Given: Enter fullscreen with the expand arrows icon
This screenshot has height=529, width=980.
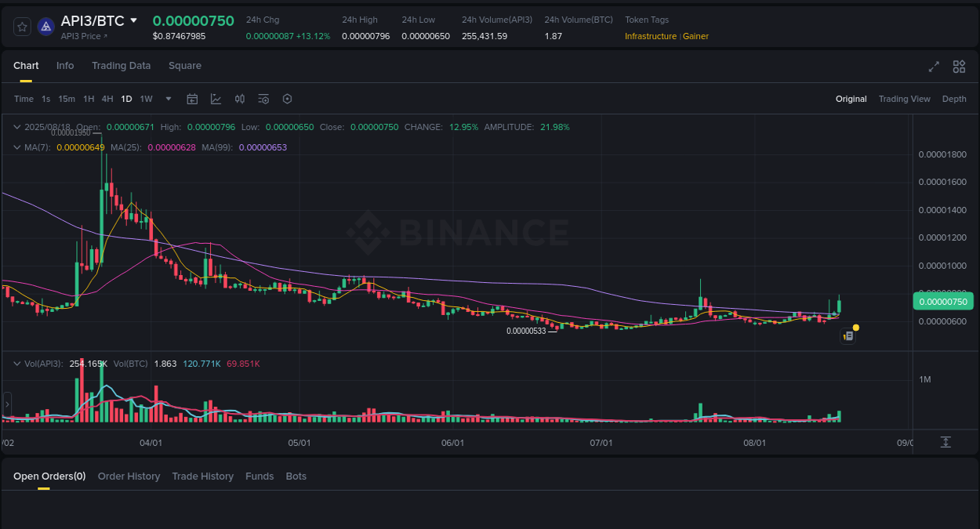Looking at the screenshot, I should (x=933, y=67).
